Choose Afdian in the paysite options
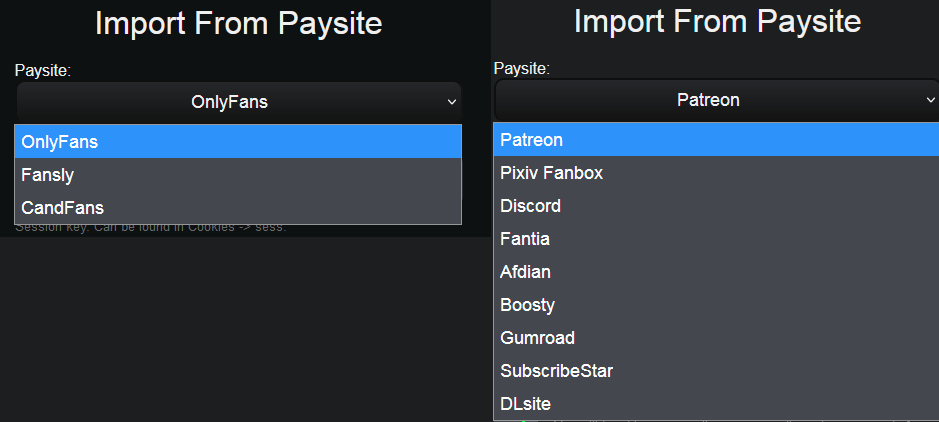 [x=716, y=272]
